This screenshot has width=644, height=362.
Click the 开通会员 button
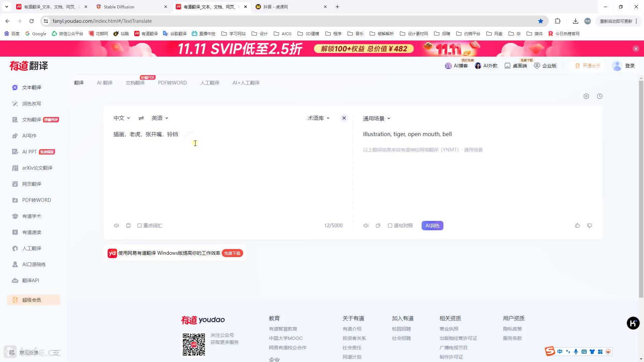(x=588, y=66)
